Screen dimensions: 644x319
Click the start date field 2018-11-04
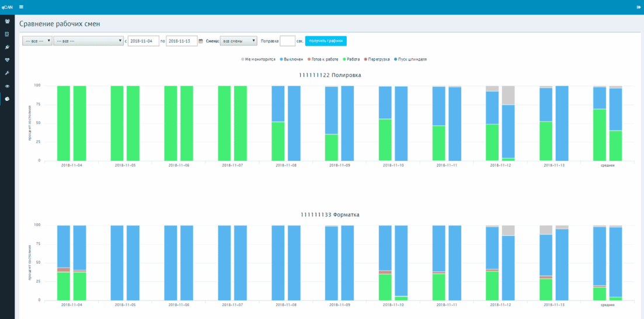point(144,41)
